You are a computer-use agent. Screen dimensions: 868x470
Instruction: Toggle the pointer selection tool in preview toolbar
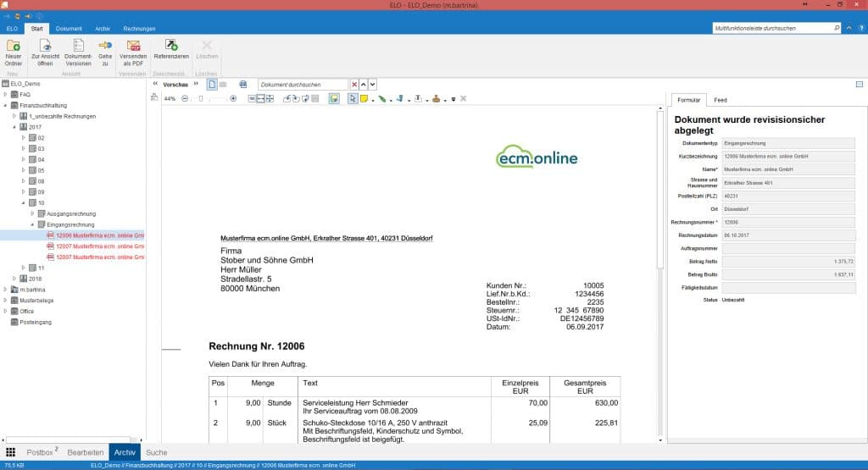(352, 99)
